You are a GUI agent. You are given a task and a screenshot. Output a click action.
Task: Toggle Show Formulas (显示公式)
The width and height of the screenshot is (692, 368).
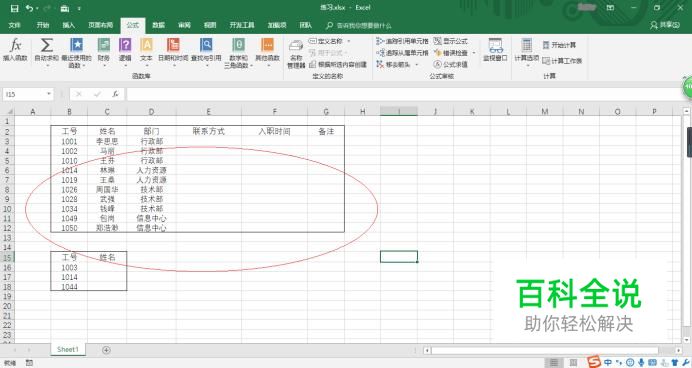(451, 41)
